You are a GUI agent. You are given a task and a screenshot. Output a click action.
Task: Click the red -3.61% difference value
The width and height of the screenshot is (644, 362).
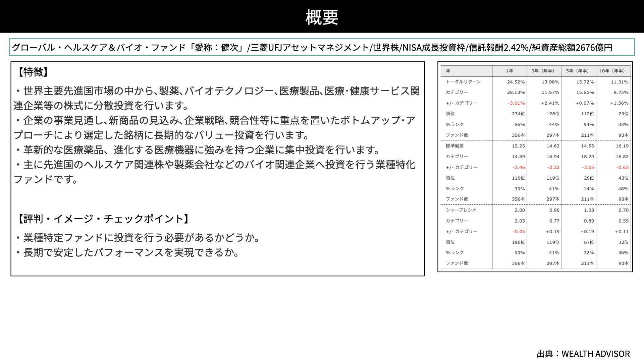(516, 103)
